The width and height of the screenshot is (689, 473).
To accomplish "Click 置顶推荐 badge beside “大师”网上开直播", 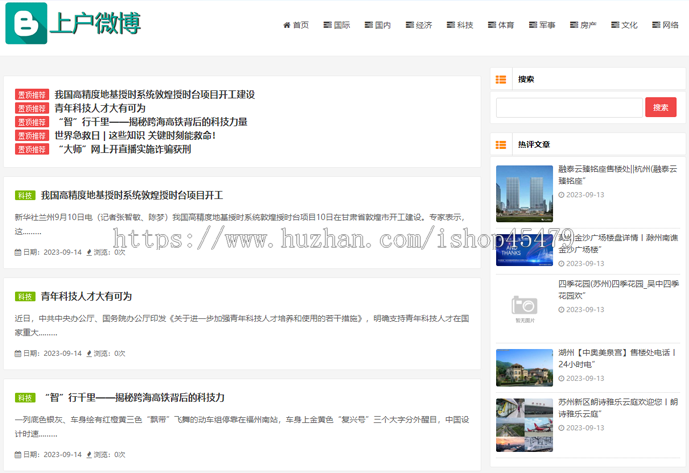I will pyautogui.click(x=32, y=149).
